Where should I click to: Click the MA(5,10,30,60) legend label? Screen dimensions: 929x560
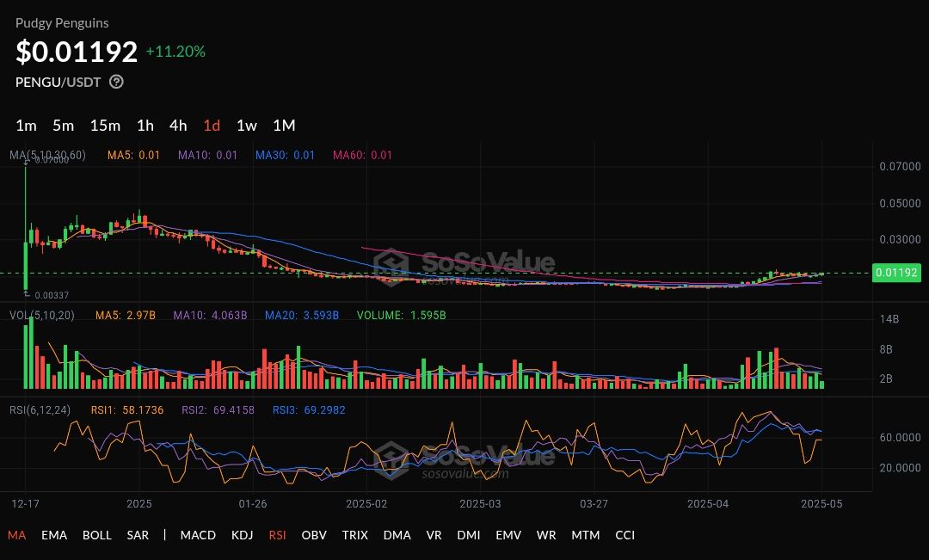[47, 155]
